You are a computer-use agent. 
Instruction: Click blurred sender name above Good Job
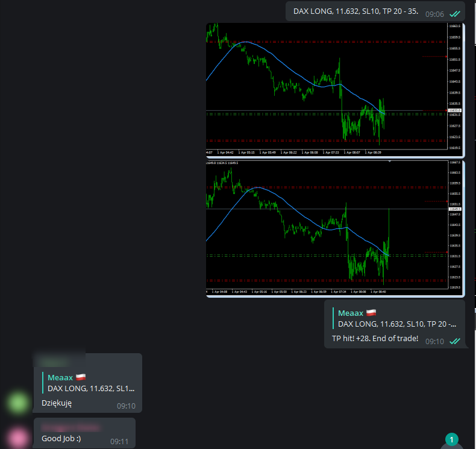coord(70,427)
